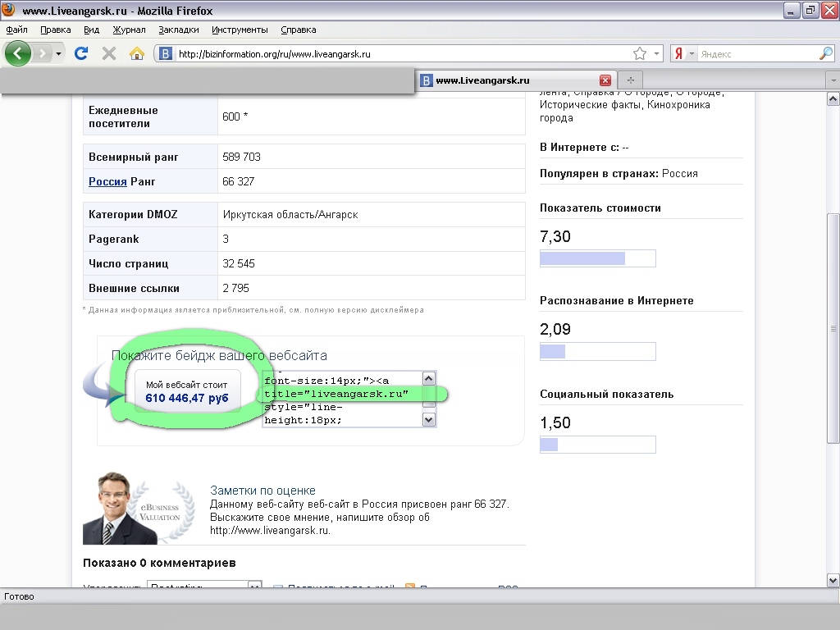This screenshot has height=630, width=840.
Task: Close the www.Liveangarsk.ru tab with red X
Action: pos(605,80)
